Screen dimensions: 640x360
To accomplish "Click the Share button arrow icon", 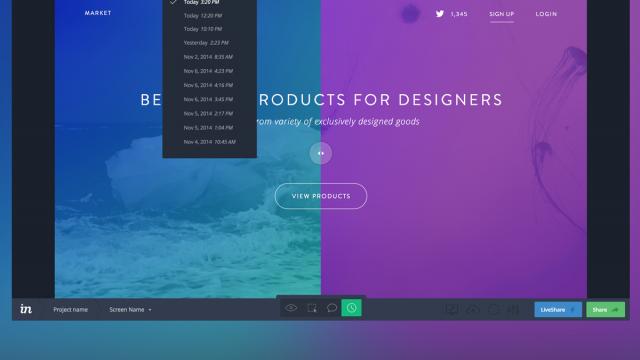I will [x=615, y=310].
